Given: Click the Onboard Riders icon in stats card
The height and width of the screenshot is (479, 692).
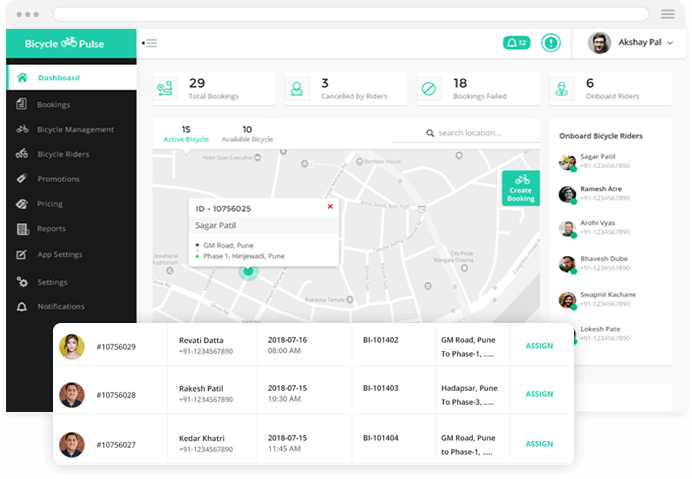Looking at the screenshot, I should tap(561, 89).
